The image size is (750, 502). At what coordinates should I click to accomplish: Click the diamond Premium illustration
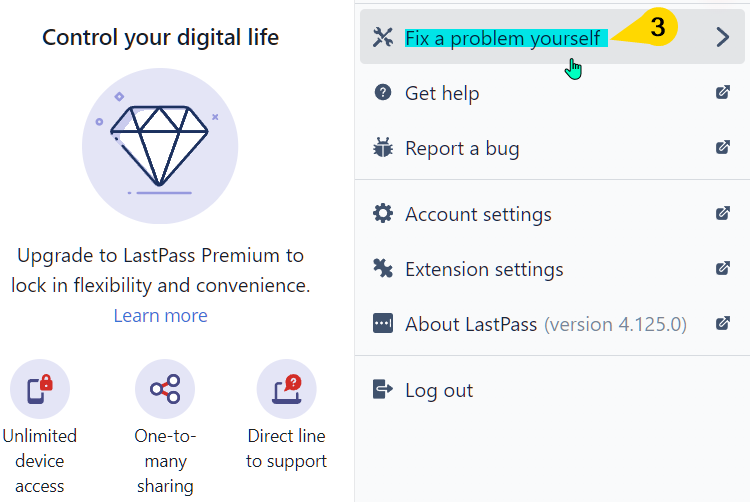coord(160,146)
